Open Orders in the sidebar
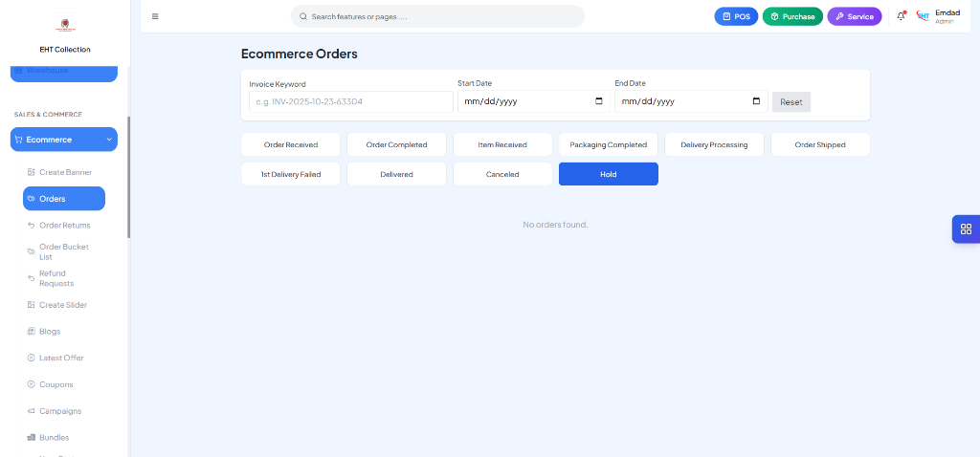 pos(64,199)
